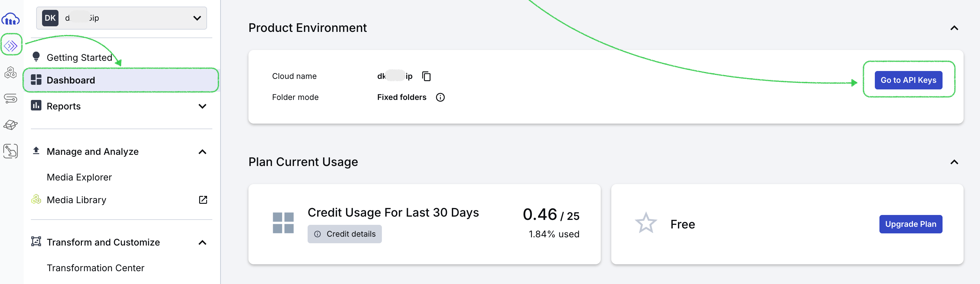Screen dimensions: 980x284
Task: Expand the Reports menu section
Action: 202,106
